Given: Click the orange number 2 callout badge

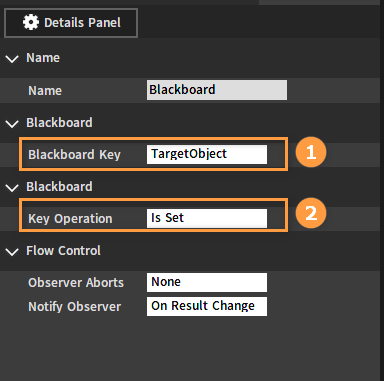Looking at the screenshot, I should point(311,213).
